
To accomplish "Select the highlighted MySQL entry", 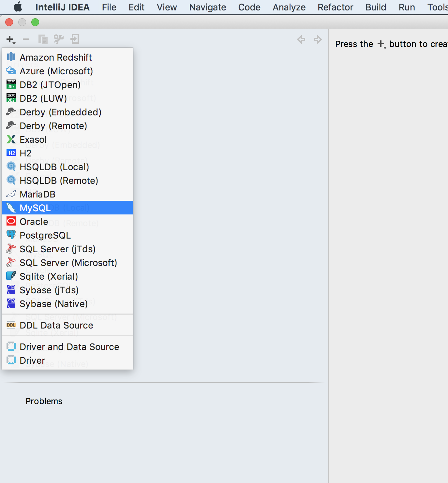I will (67, 208).
